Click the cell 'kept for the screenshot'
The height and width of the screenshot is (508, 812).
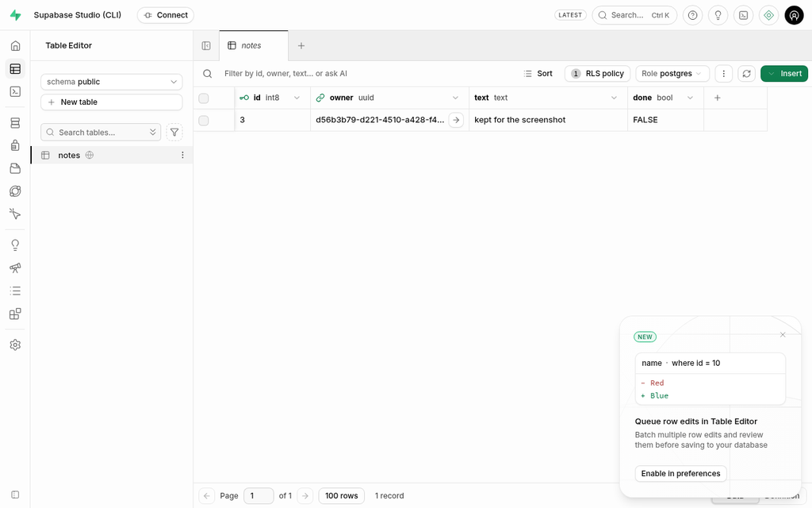tap(548, 120)
